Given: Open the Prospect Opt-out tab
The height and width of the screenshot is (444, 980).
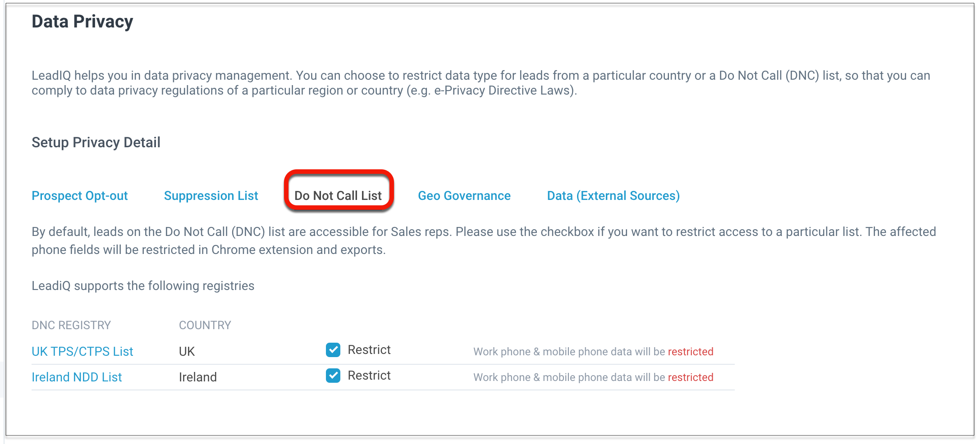Looking at the screenshot, I should pyautogui.click(x=80, y=196).
